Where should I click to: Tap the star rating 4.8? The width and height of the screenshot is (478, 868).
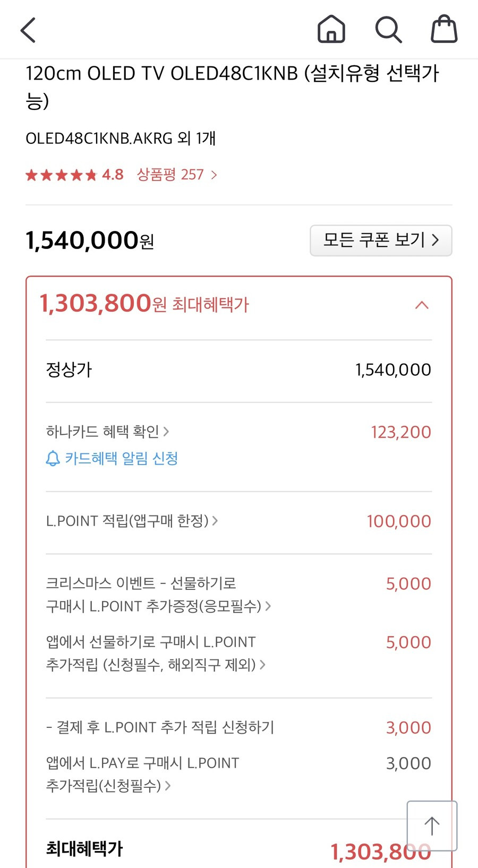[x=74, y=175]
